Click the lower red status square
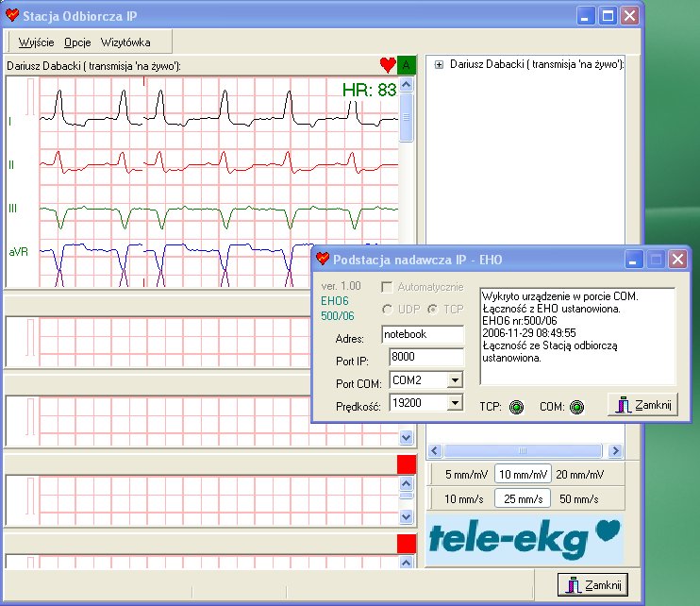This screenshot has height=606, width=700. (407, 544)
